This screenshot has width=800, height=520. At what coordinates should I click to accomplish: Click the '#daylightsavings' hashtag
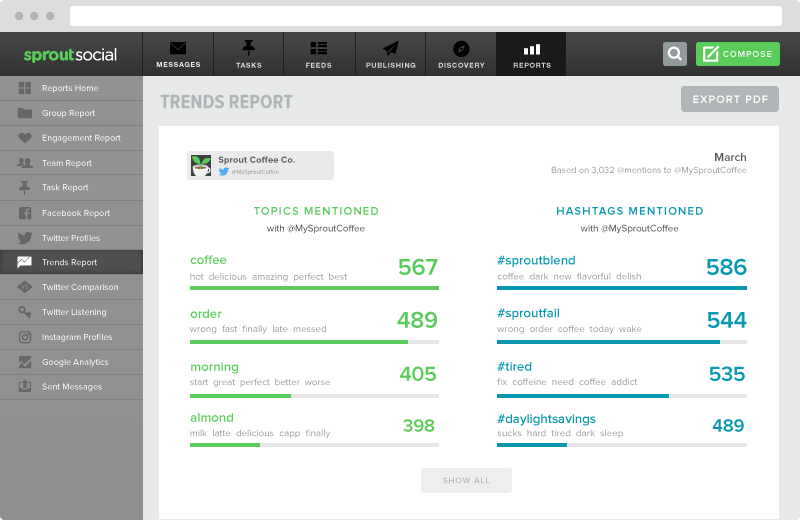pyautogui.click(x=546, y=419)
